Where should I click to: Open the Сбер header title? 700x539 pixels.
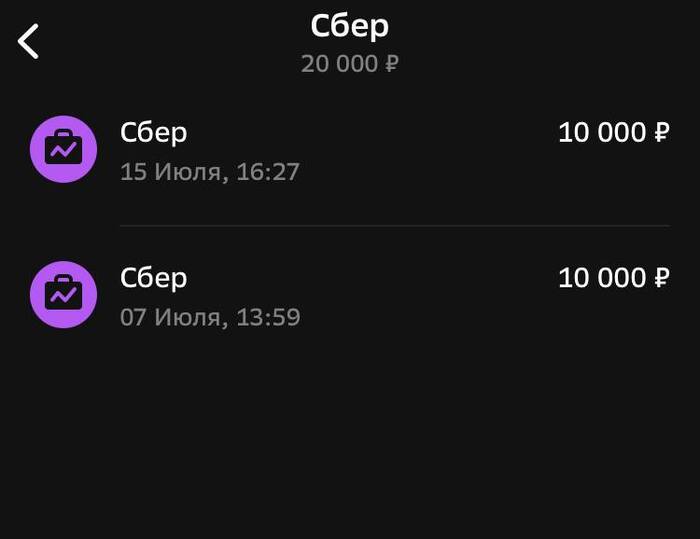click(x=350, y=26)
